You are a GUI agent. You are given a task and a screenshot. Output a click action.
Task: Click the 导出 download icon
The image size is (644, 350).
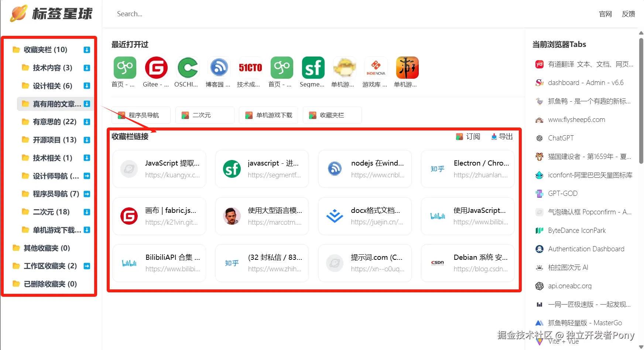click(x=494, y=137)
